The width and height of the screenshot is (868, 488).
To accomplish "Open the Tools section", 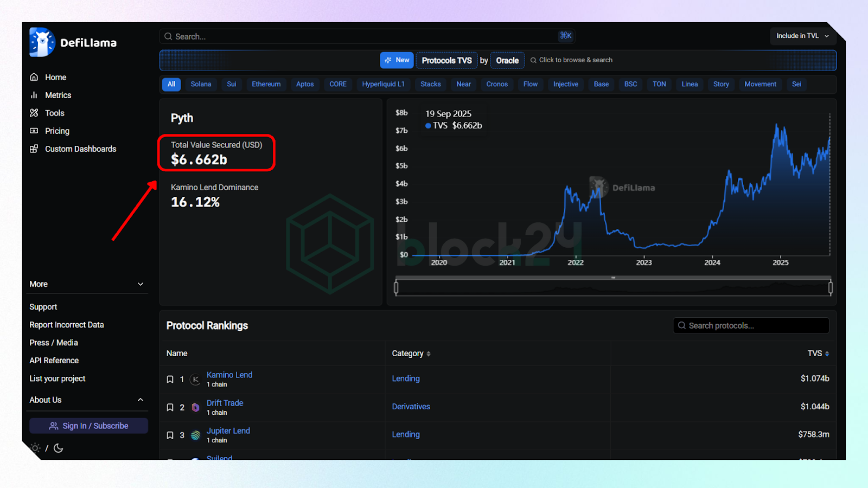I will point(54,113).
